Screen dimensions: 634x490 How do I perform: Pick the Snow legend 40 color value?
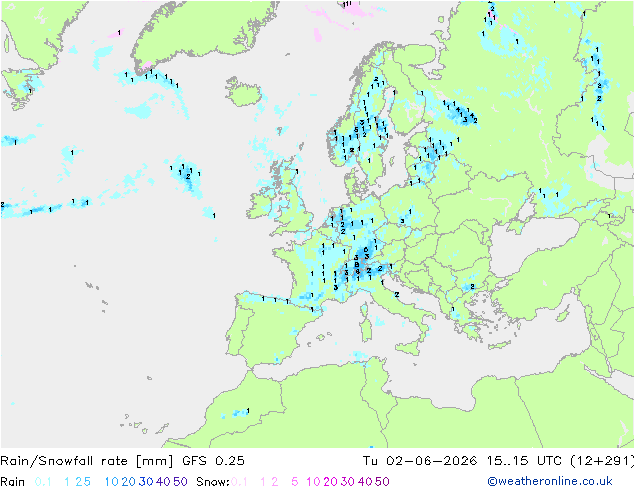pyautogui.click(x=365, y=482)
